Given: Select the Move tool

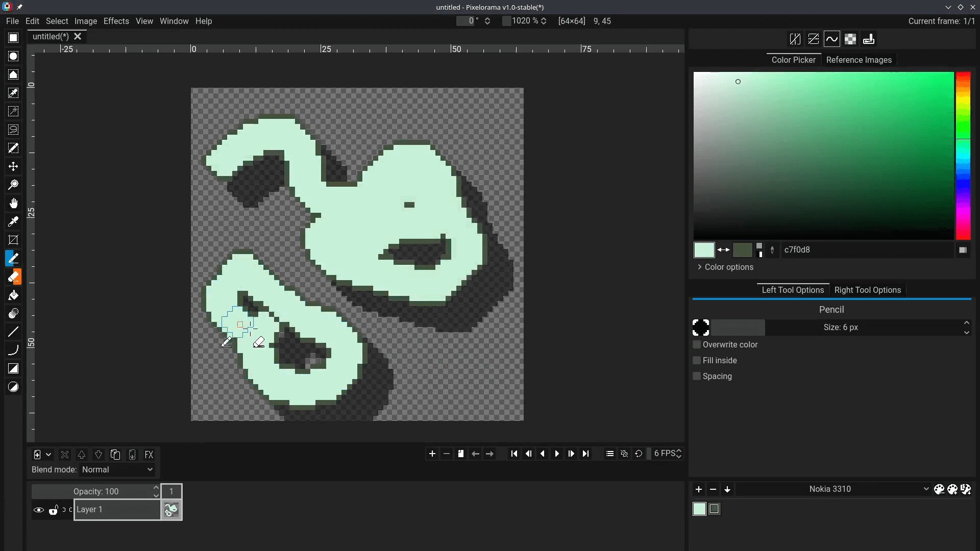Looking at the screenshot, I should coord(13,166).
